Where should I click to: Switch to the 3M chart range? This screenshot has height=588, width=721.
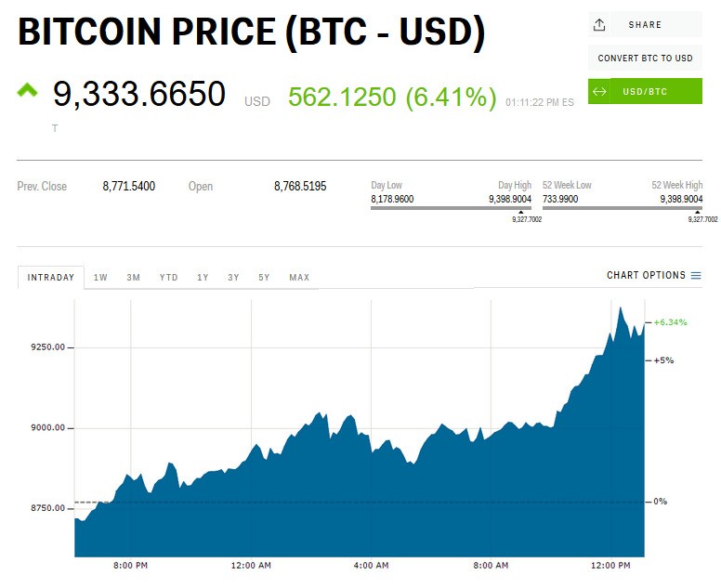tap(134, 278)
